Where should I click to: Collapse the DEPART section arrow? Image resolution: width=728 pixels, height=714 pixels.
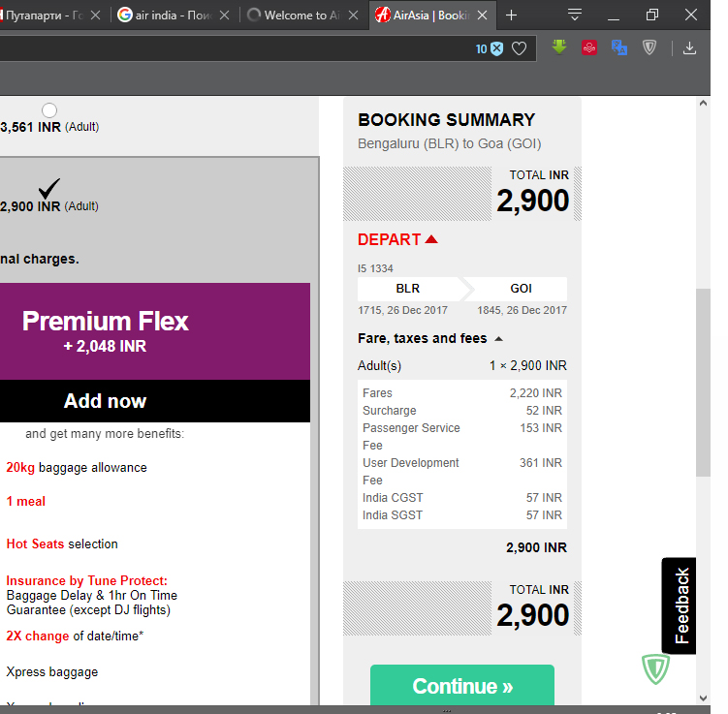(431, 239)
